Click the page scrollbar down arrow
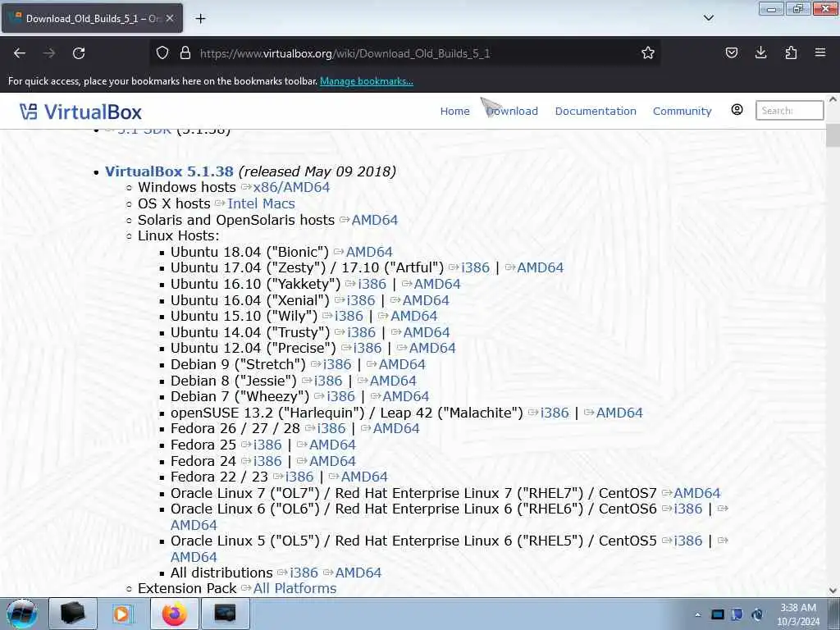The width and height of the screenshot is (840, 630). 833,591
